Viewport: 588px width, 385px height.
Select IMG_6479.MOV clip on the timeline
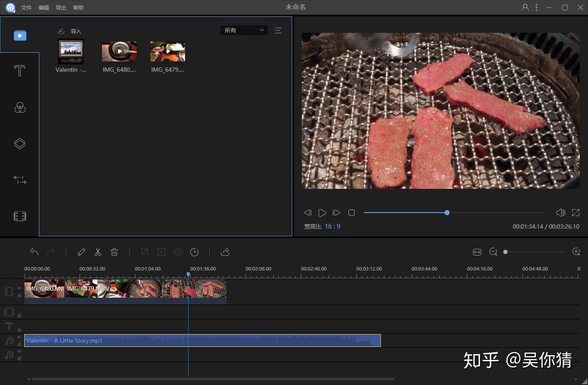(146, 292)
